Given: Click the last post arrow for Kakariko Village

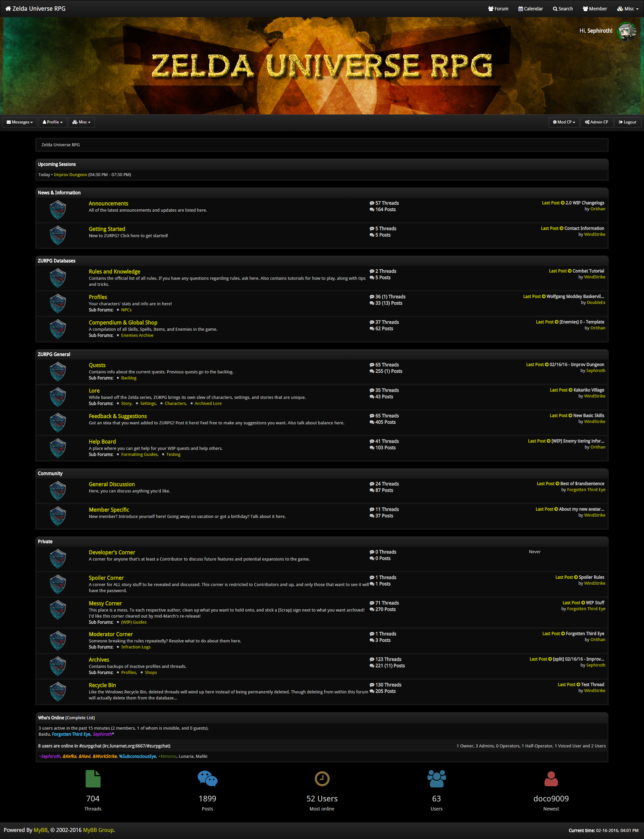Looking at the screenshot, I should [571, 390].
